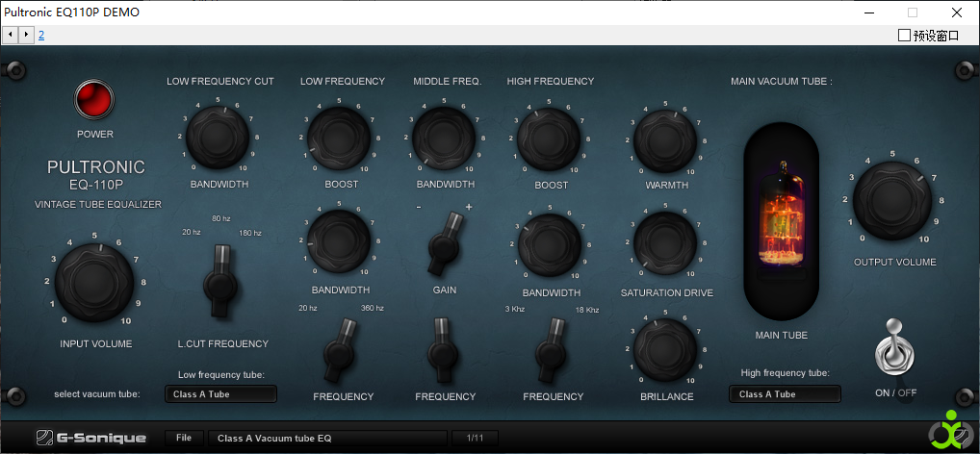Click the High Frequency BANDWIDTH knob
The height and width of the screenshot is (454, 980).
click(x=550, y=244)
